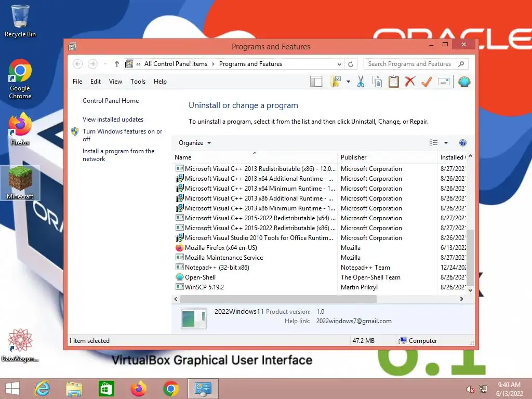Click the Cut scissors toolbar icon
The width and height of the screenshot is (532, 399).
tap(361, 82)
